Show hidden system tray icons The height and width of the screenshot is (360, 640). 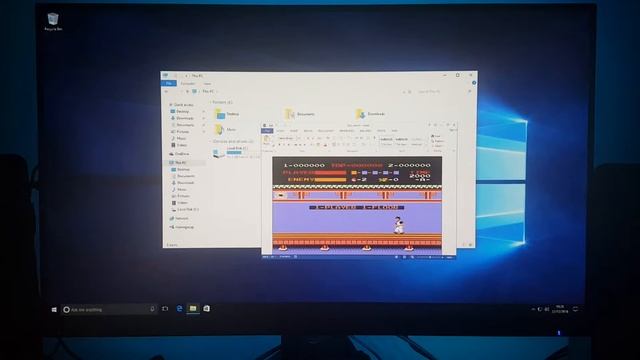tap(533, 309)
